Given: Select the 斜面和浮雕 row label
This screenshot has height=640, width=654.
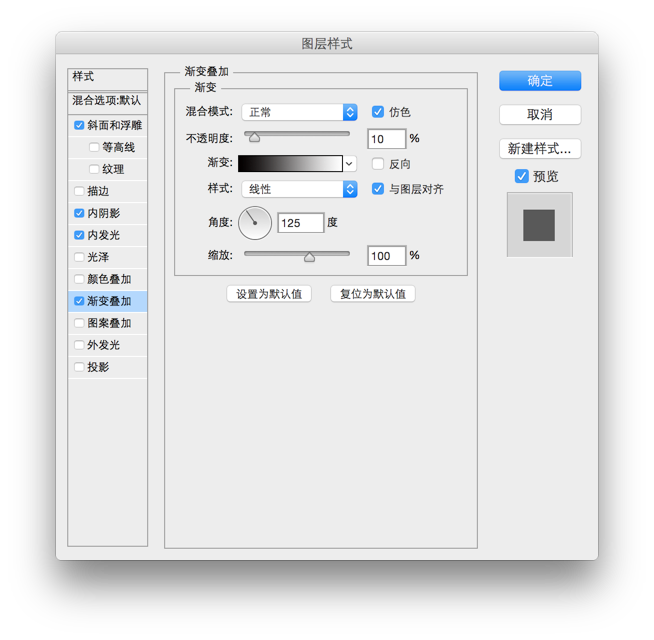Looking at the screenshot, I should [115, 125].
